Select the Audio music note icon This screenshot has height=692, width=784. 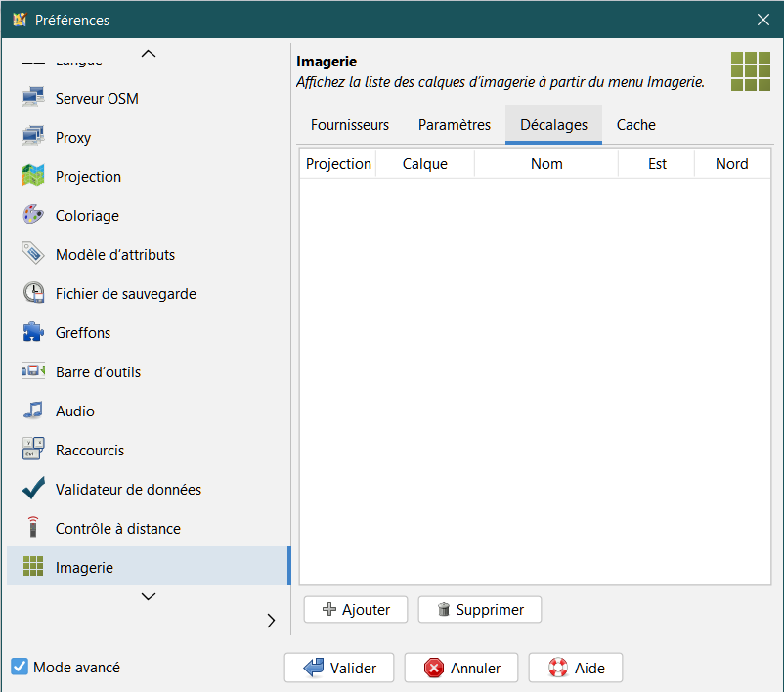(x=33, y=411)
